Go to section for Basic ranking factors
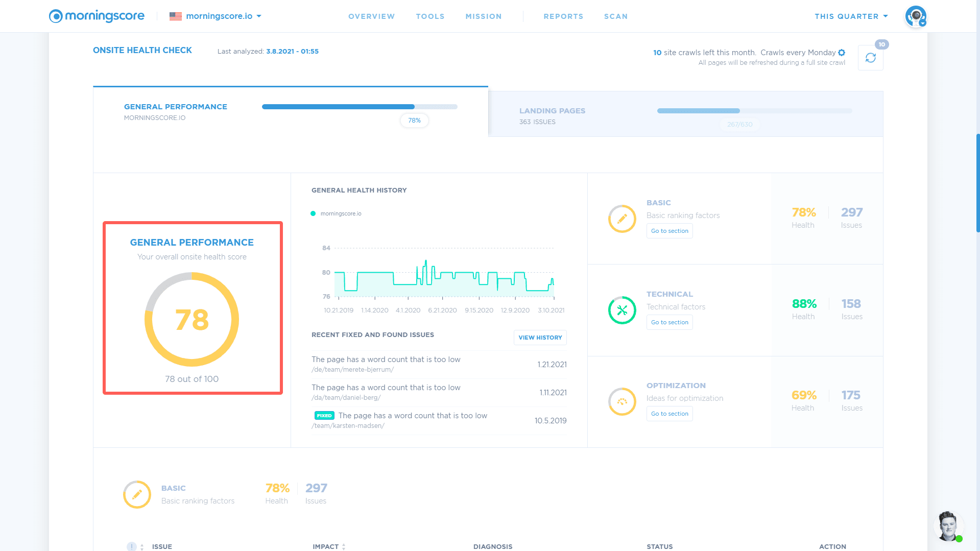The height and width of the screenshot is (551, 980). (x=670, y=231)
